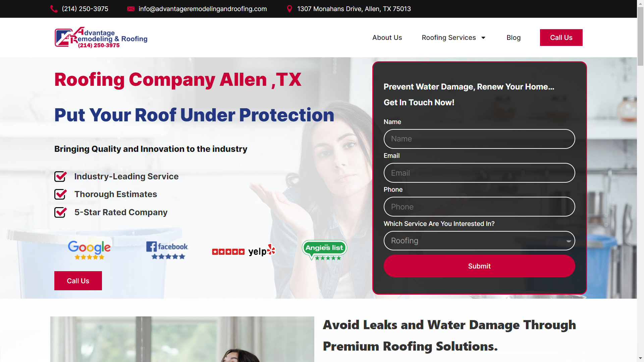The width and height of the screenshot is (644, 362).
Task: Open the service interest Roofing dropdown
Action: coord(479,241)
